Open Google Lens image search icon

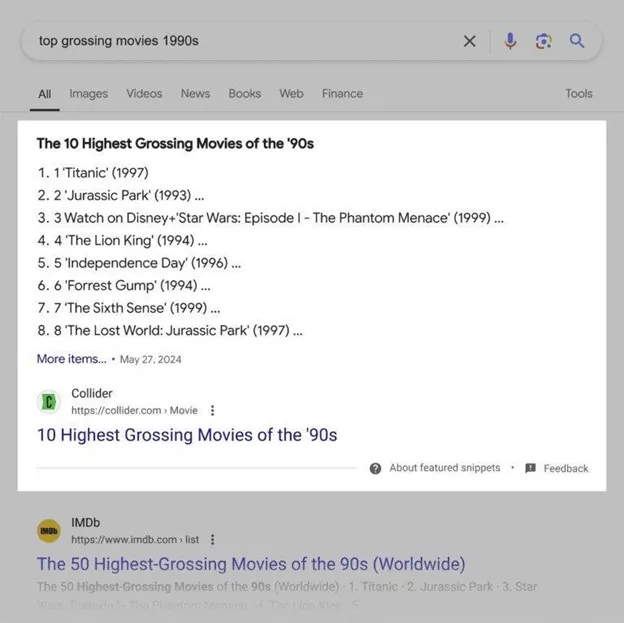tap(544, 41)
